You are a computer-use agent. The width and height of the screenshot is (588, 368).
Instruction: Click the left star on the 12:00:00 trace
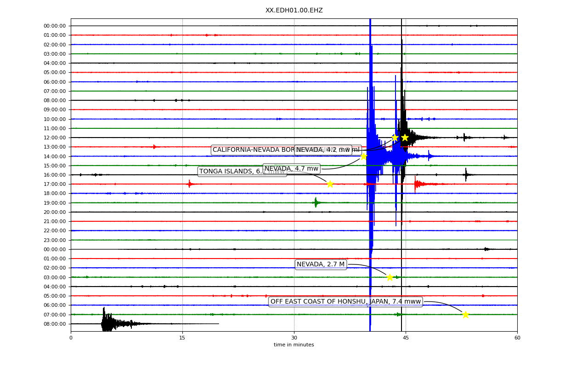(395, 138)
